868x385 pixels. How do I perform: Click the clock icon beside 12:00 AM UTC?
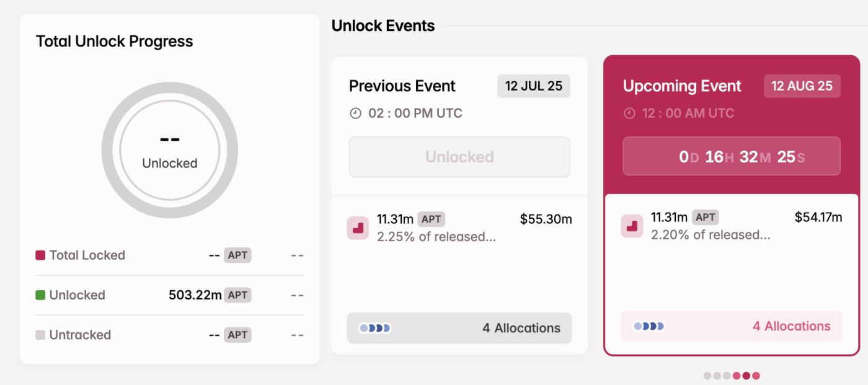[x=627, y=113]
